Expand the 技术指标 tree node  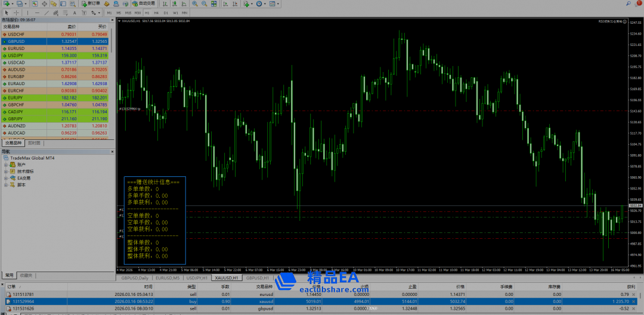(x=7, y=171)
